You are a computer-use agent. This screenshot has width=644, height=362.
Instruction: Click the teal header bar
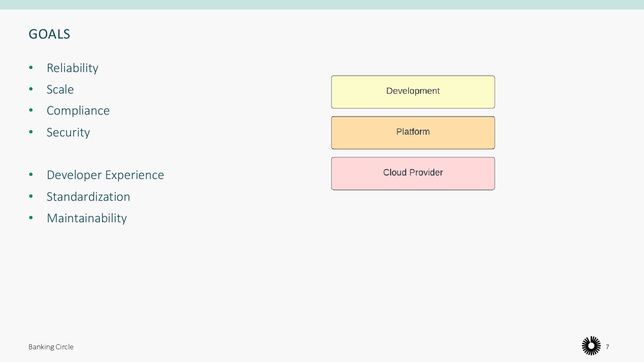click(322, 5)
